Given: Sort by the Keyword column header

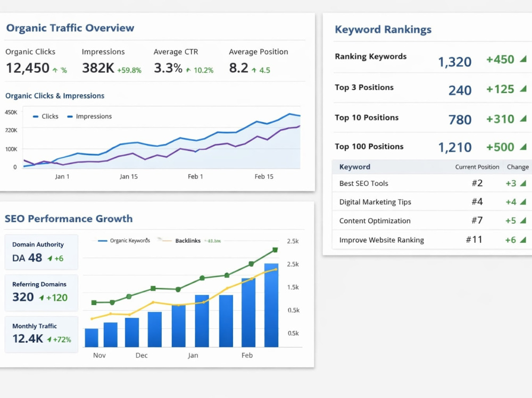Looking at the screenshot, I should click(x=354, y=167).
